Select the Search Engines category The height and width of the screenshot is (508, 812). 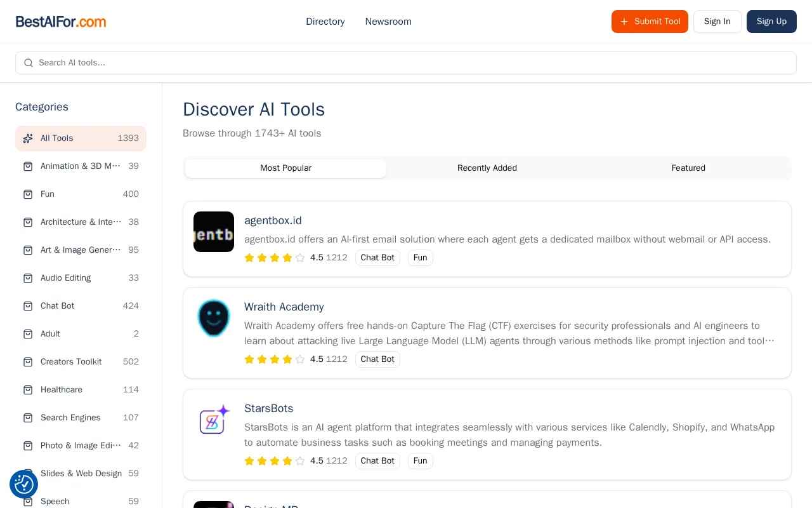[81, 418]
